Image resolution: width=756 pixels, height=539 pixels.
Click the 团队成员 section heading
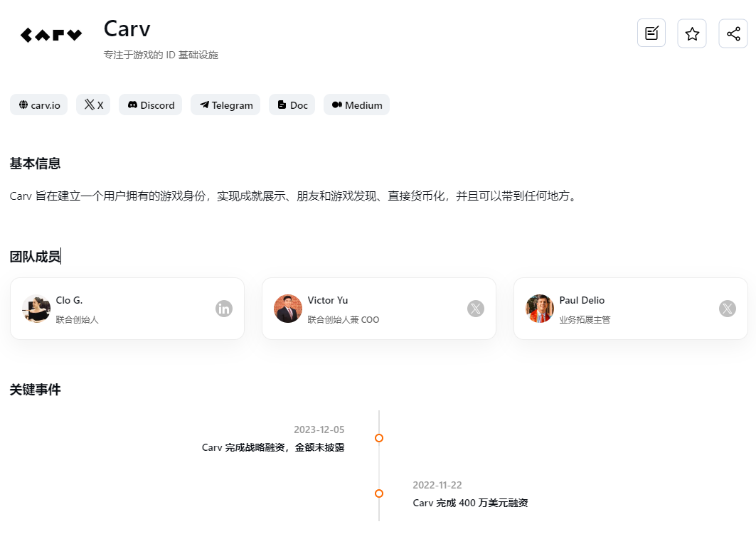[x=35, y=257]
